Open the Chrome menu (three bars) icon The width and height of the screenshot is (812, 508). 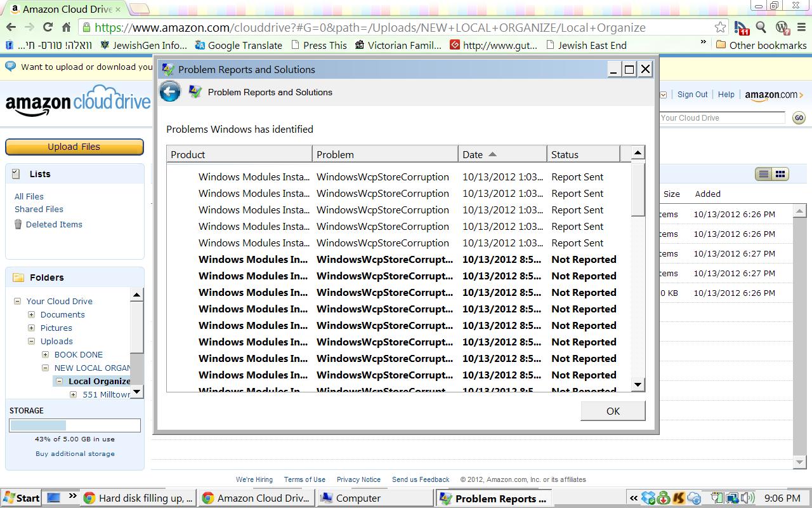[801, 27]
